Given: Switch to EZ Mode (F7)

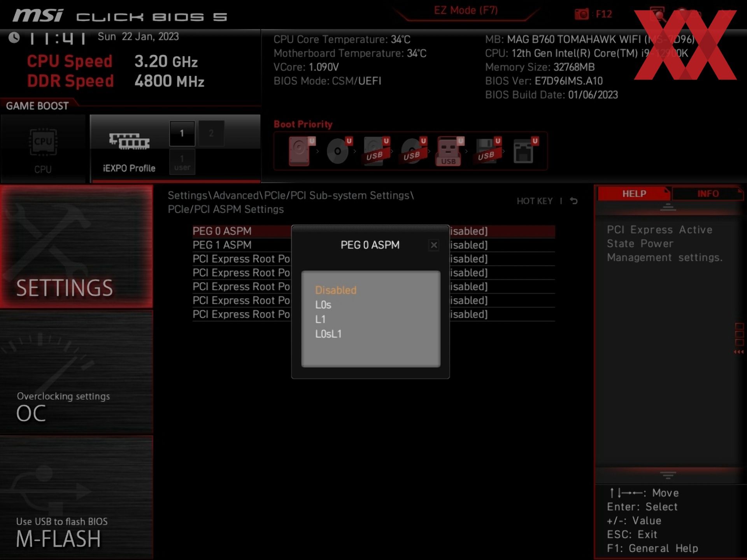Looking at the screenshot, I should [466, 10].
